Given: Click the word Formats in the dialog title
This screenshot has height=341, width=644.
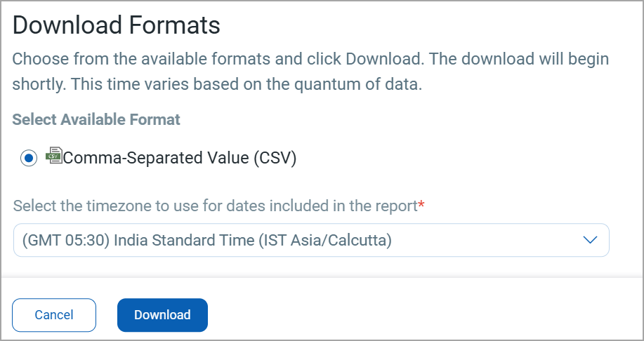Looking at the screenshot, I should [175, 25].
